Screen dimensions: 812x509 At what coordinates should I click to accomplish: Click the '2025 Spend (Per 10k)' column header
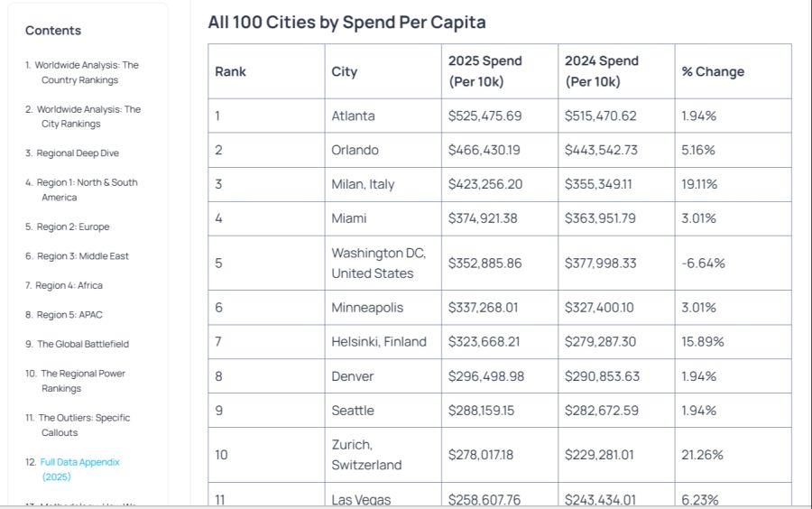tap(484, 71)
